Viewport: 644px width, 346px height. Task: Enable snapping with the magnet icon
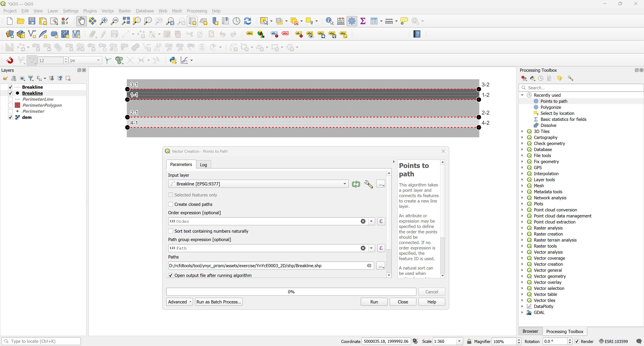pyautogui.click(x=10, y=60)
